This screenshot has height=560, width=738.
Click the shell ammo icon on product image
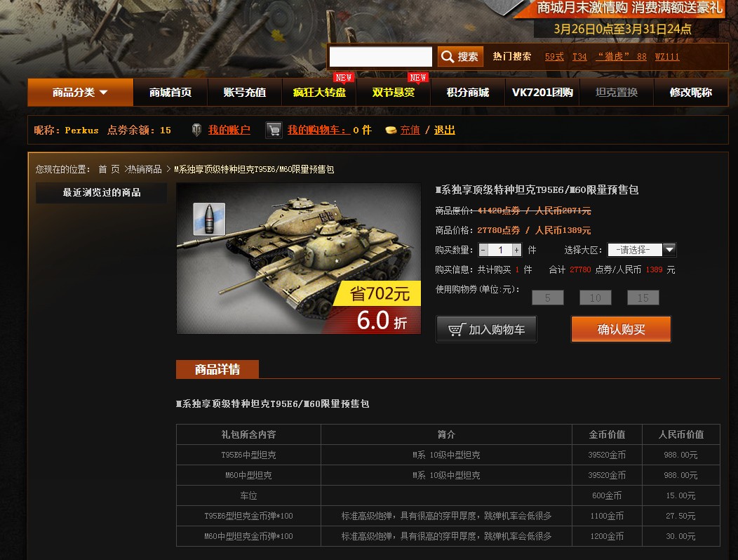coord(209,219)
